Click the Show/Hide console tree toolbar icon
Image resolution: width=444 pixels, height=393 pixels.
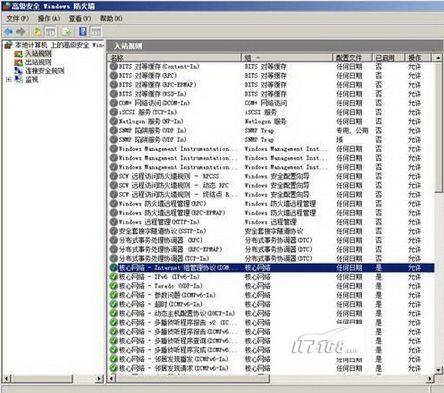point(51,32)
